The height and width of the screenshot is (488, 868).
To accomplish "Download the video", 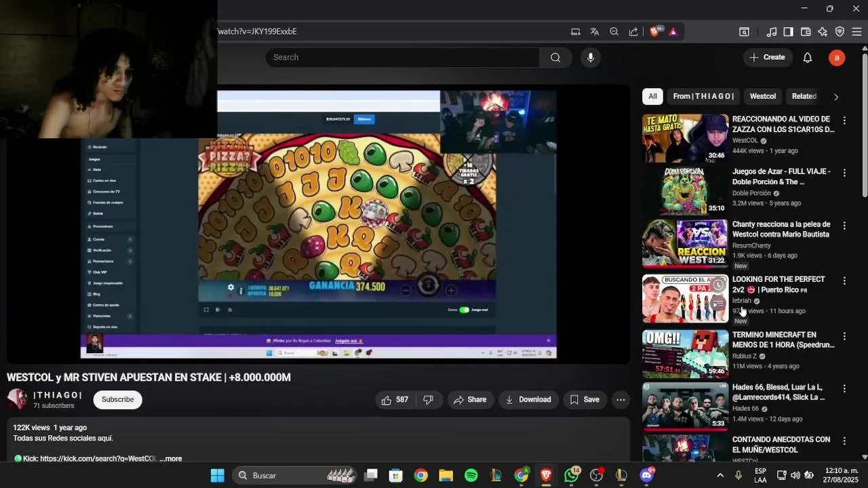I will pyautogui.click(x=528, y=400).
